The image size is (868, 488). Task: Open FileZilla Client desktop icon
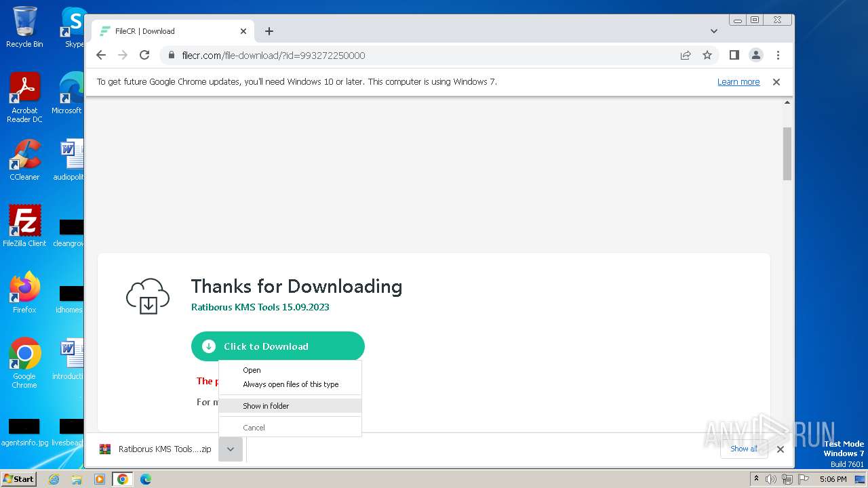[24, 226]
